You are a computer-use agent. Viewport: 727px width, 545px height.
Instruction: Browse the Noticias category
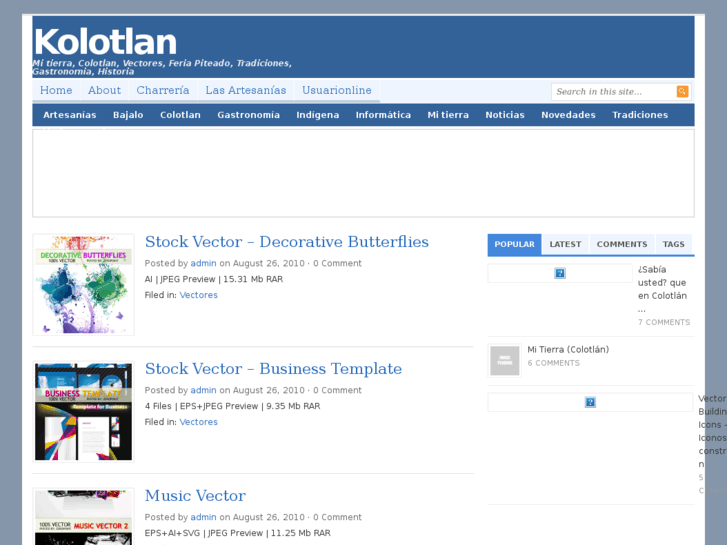[505, 115]
